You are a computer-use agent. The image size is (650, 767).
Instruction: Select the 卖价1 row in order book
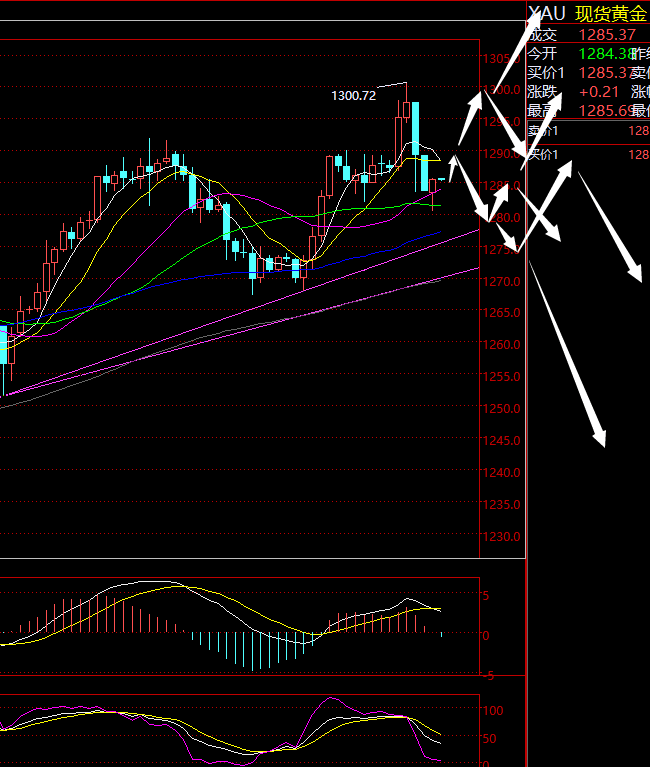click(x=588, y=131)
